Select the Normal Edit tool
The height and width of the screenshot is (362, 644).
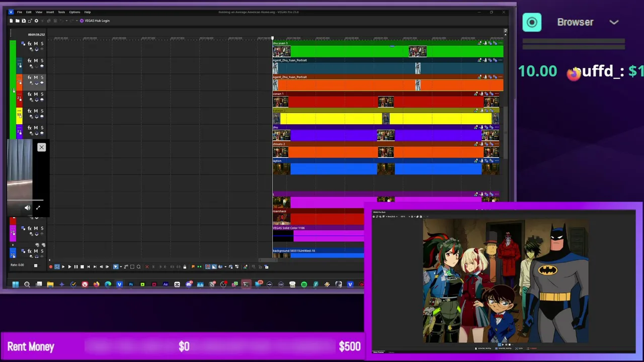115,266
